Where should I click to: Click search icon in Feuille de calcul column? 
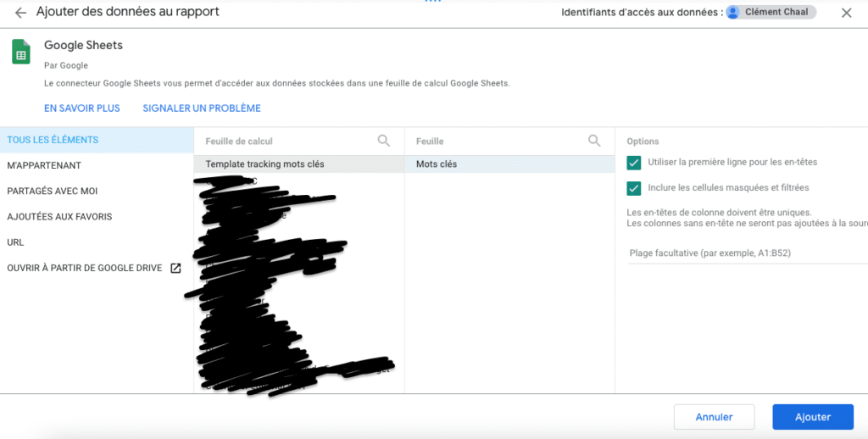coord(384,141)
